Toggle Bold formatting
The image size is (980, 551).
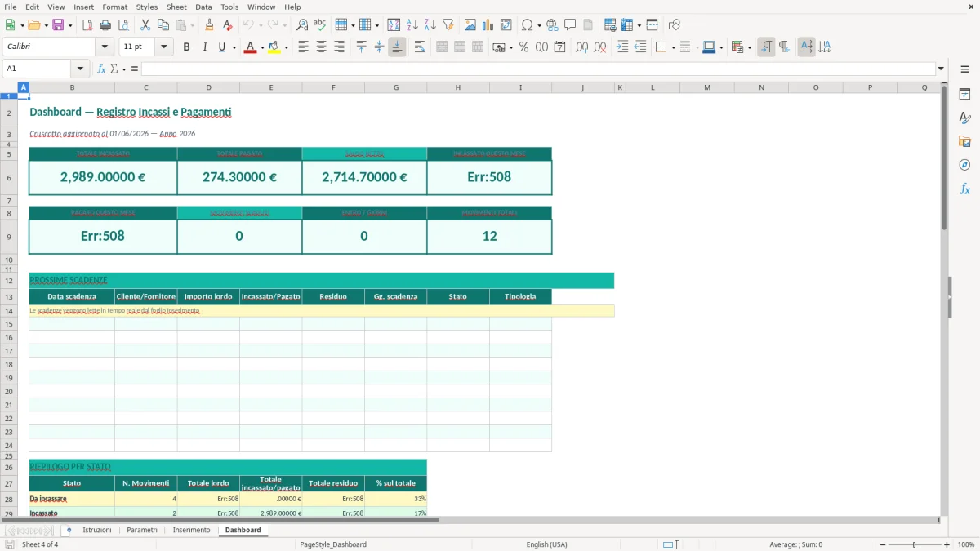point(186,47)
